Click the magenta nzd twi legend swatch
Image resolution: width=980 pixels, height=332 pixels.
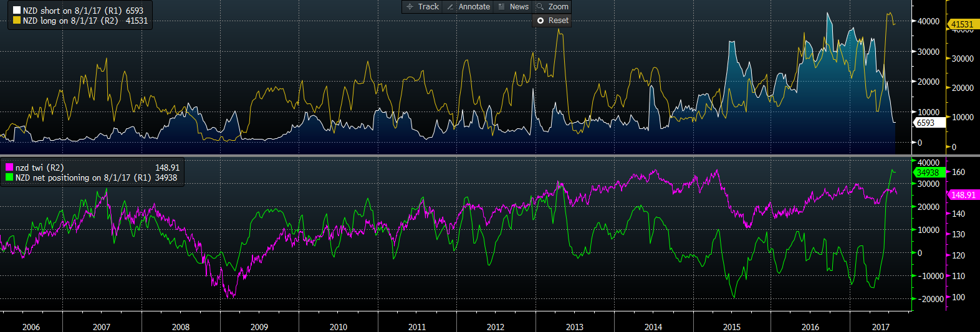[9, 168]
